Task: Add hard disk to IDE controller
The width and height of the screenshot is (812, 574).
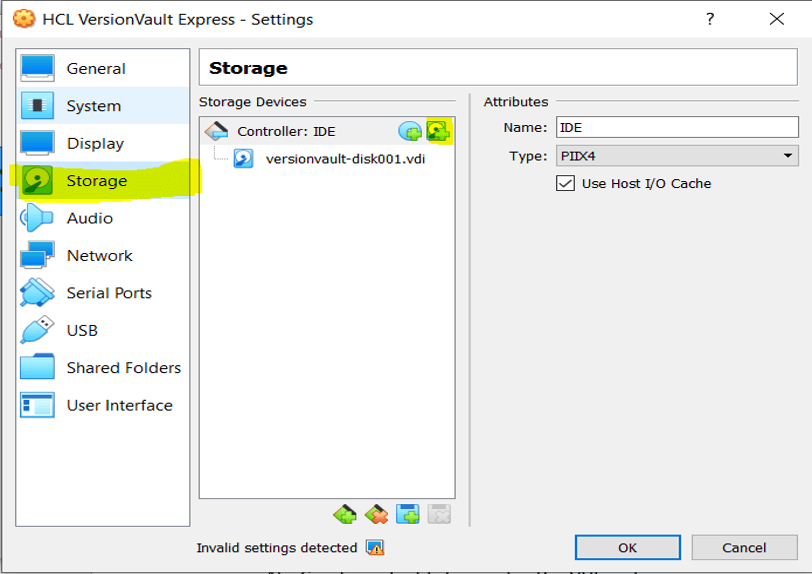Action: coord(439,131)
